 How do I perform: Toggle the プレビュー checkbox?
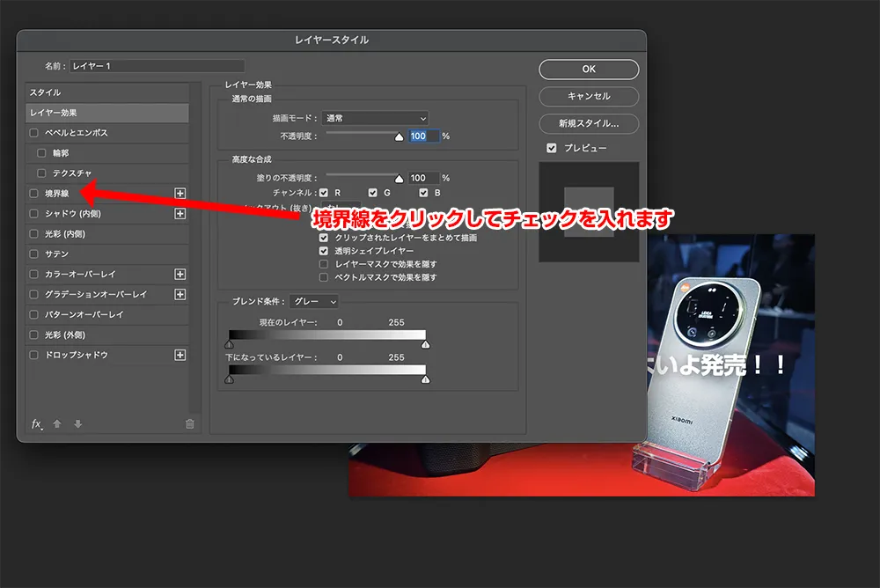tap(552, 148)
